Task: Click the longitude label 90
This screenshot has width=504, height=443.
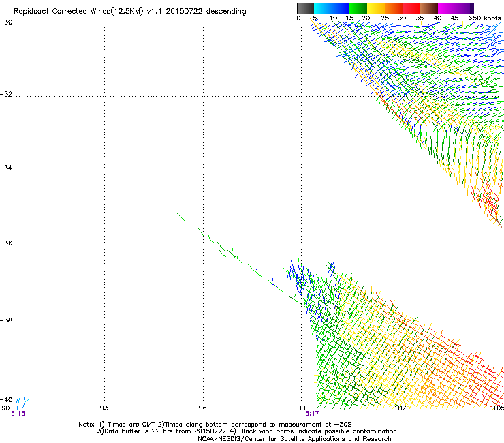Action: 5,408
